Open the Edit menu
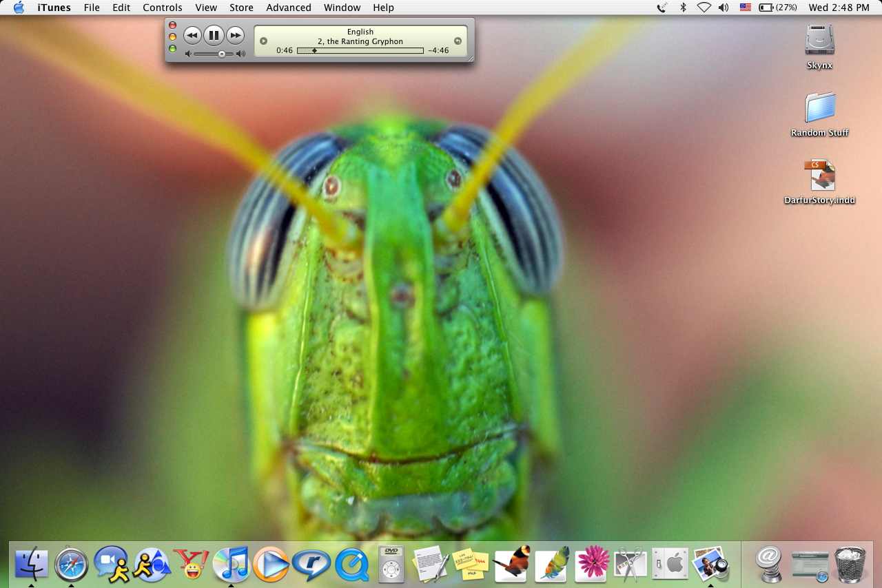882x588 pixels. [121, 8]
